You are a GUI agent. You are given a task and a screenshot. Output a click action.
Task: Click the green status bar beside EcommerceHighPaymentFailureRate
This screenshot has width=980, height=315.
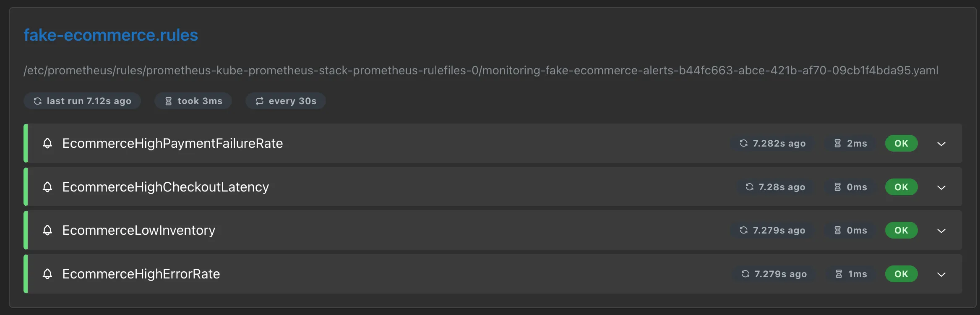[26, 143]
